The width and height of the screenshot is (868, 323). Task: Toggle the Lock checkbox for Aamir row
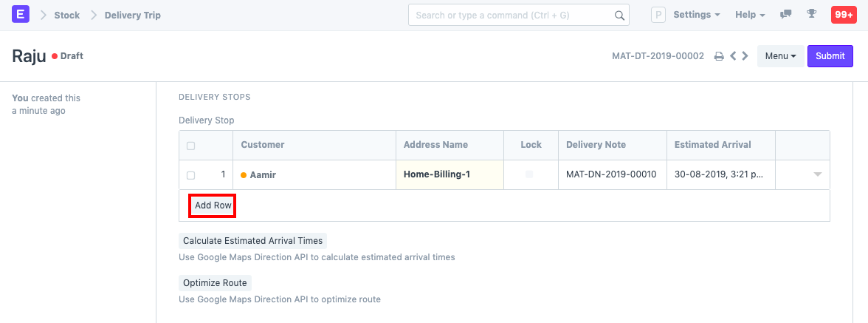coord(529,174)
